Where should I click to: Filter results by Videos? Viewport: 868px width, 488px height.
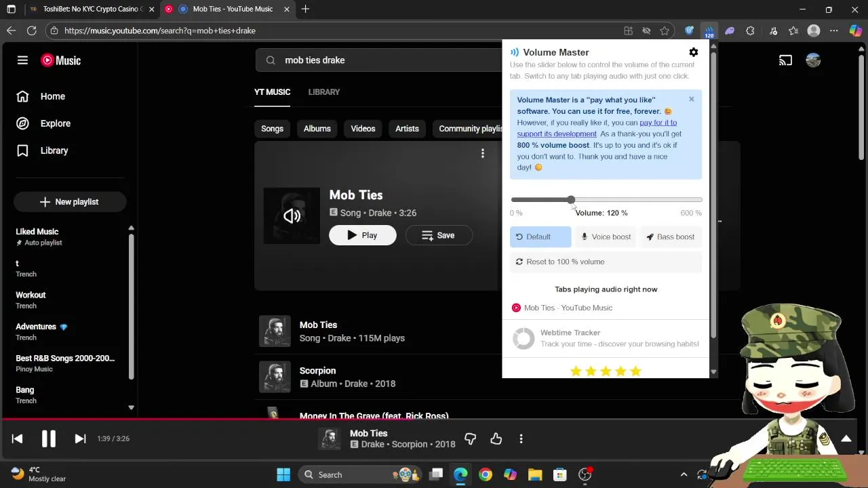(363, 129)
